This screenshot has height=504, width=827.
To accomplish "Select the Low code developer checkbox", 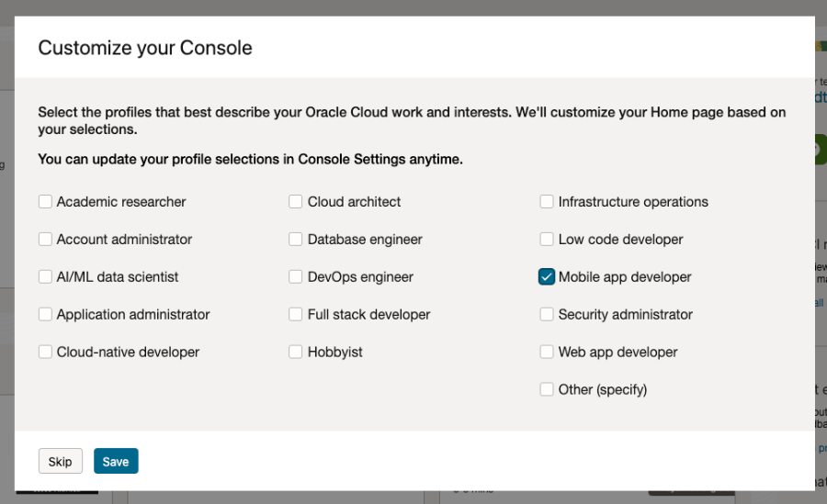I will [547, 240].
